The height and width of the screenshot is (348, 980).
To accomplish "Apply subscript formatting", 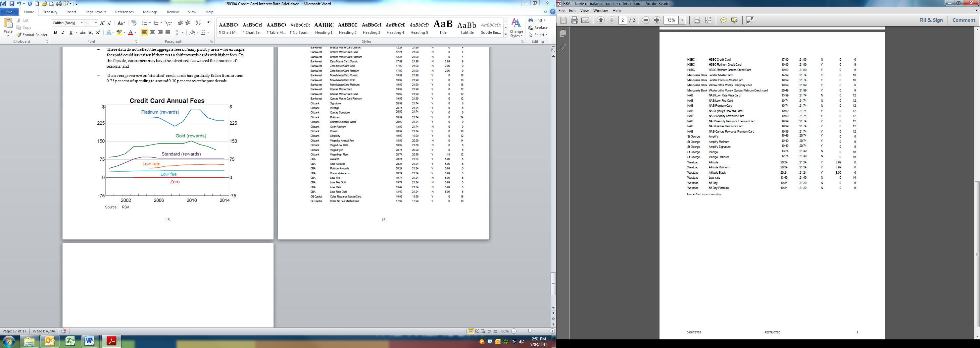I will click(90, 33).
